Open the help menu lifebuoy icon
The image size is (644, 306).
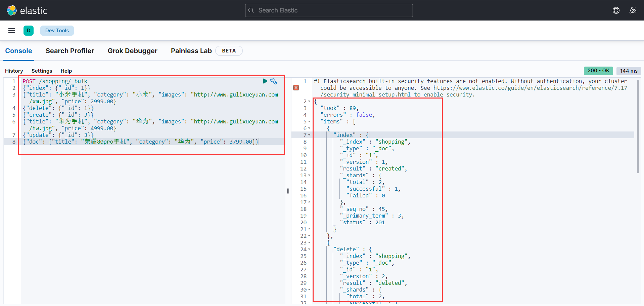[616, 10]
